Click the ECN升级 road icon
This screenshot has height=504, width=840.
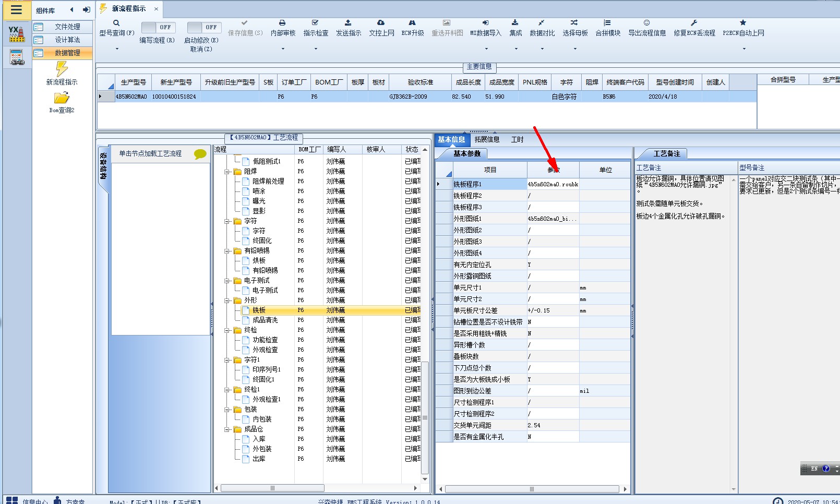[412, 23]
